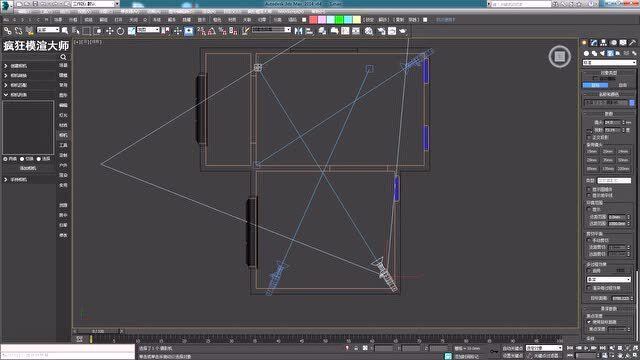Click the Render teapot icon
Image resolution: width=640 pixels, height=360 pixels.
pos(403,31)
